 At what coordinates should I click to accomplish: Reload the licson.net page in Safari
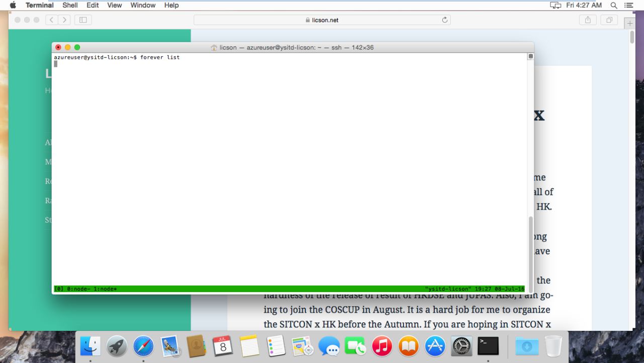444,20
